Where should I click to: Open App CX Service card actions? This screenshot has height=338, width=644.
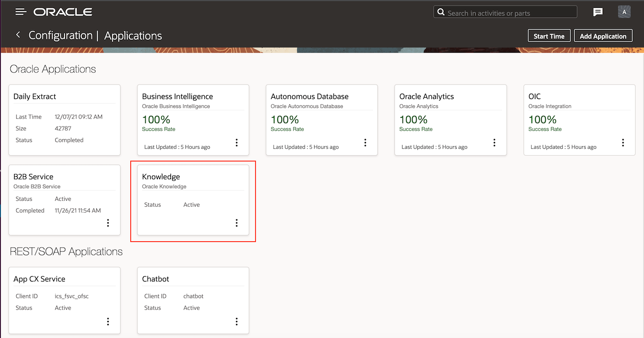[x=108, y=322]
